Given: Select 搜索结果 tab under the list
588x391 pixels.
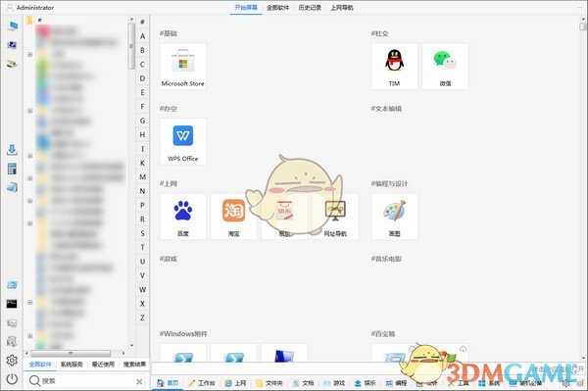Looking at the screenshot, I should [x=134, y=365].
